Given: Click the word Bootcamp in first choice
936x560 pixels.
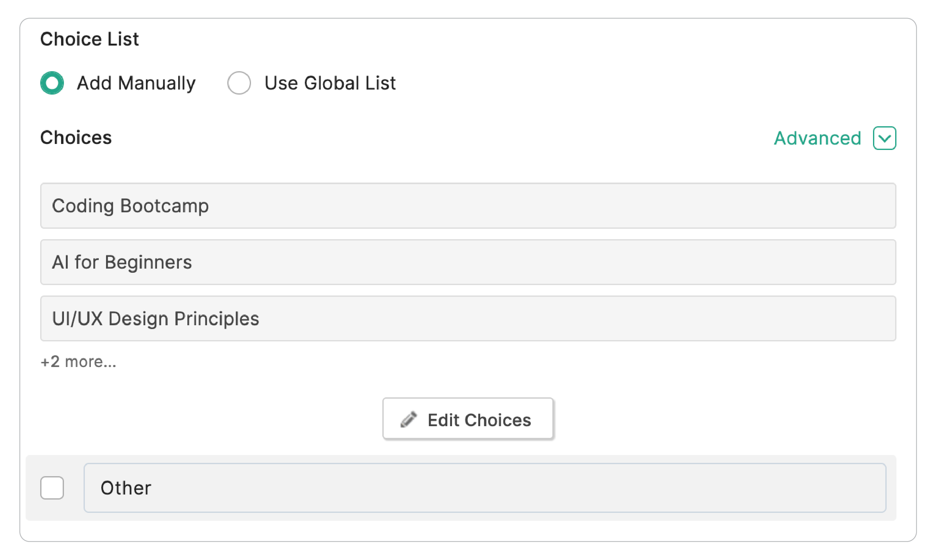Looking at the screenshot, I should (164, 206).
